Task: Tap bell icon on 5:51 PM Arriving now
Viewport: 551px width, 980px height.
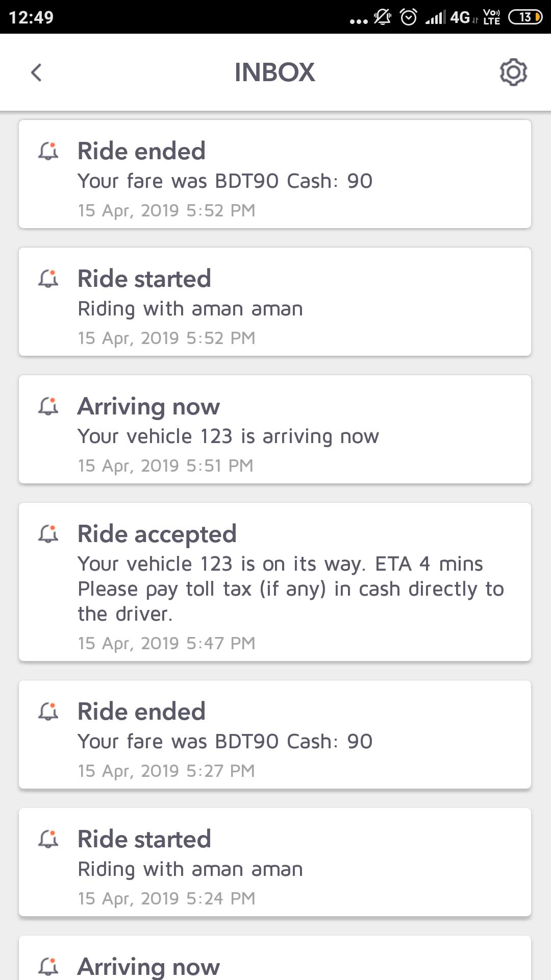Action: coord(48,406)
